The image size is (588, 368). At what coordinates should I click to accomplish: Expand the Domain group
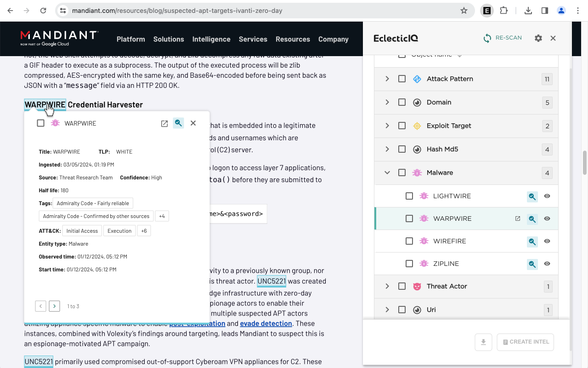[x=387, y=103]
